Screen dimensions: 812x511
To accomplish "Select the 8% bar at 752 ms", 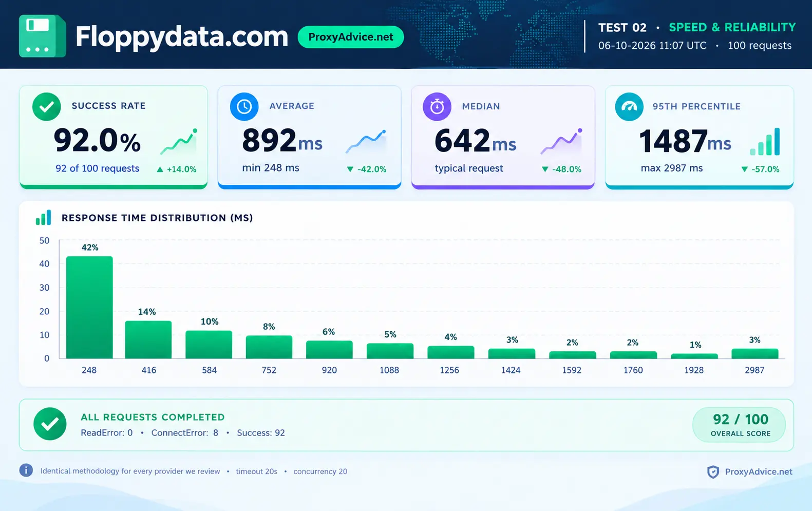I will point(269,347).
